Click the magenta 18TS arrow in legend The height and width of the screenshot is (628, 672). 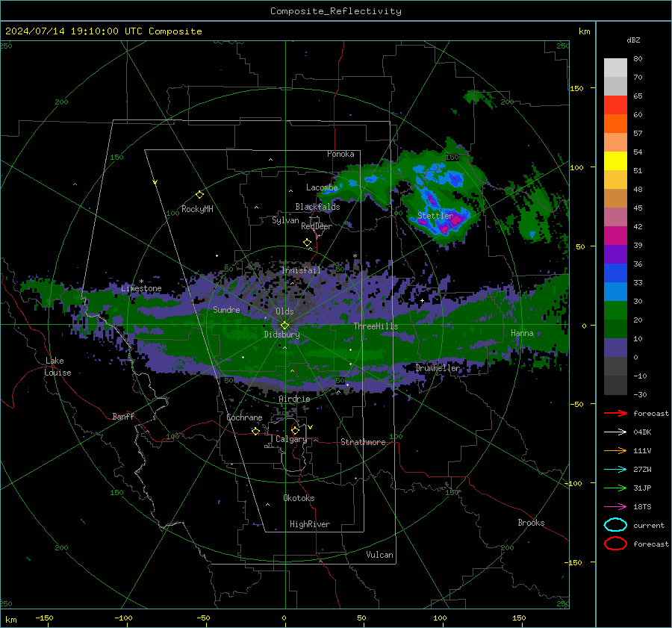pos(615,507)
